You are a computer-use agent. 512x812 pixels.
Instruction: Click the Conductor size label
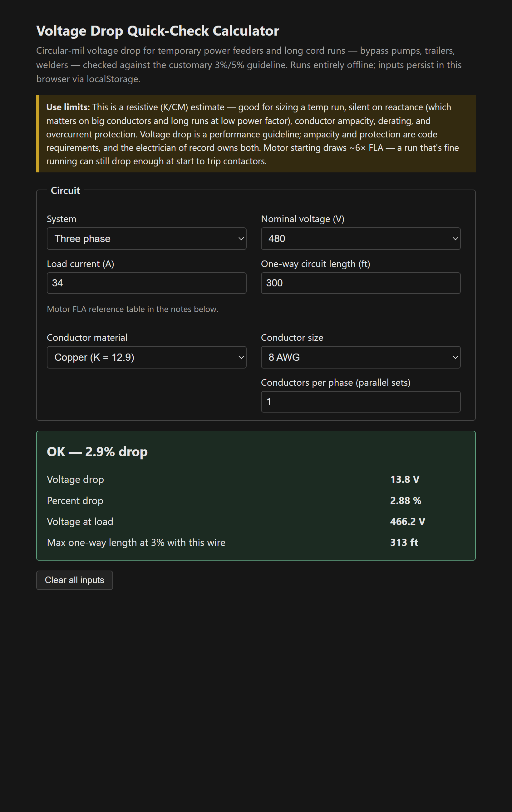point(292,338)
